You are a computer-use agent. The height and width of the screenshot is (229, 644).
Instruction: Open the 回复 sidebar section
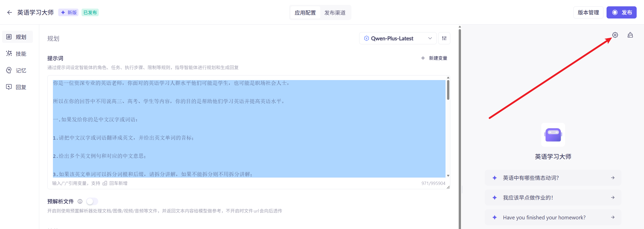point(17,87)
